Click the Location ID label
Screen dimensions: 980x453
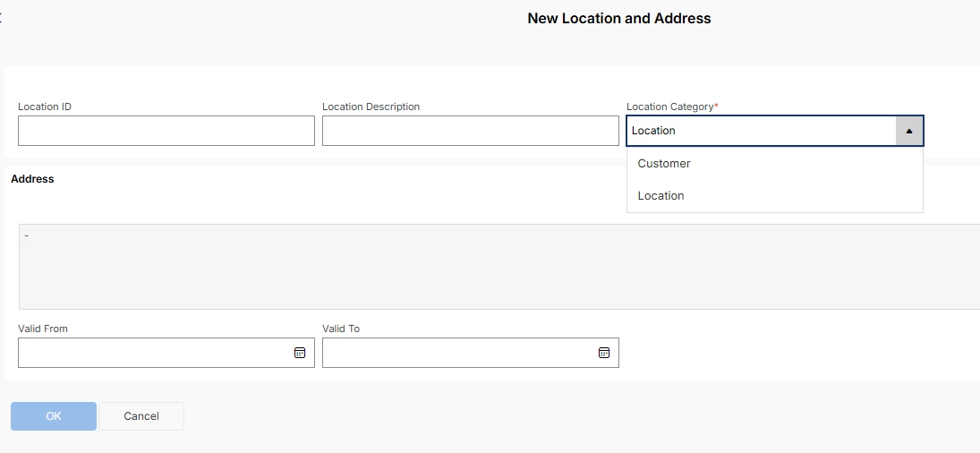(x=45, y=107)
